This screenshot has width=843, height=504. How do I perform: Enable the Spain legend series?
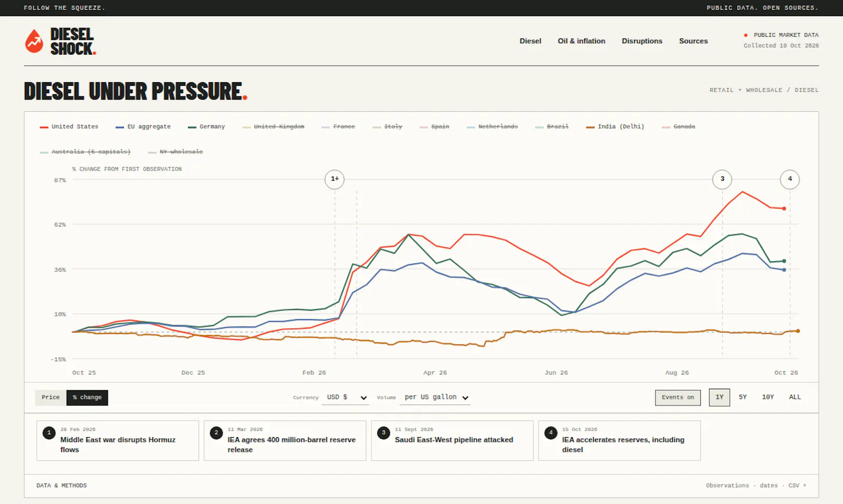tap(435, 127)
